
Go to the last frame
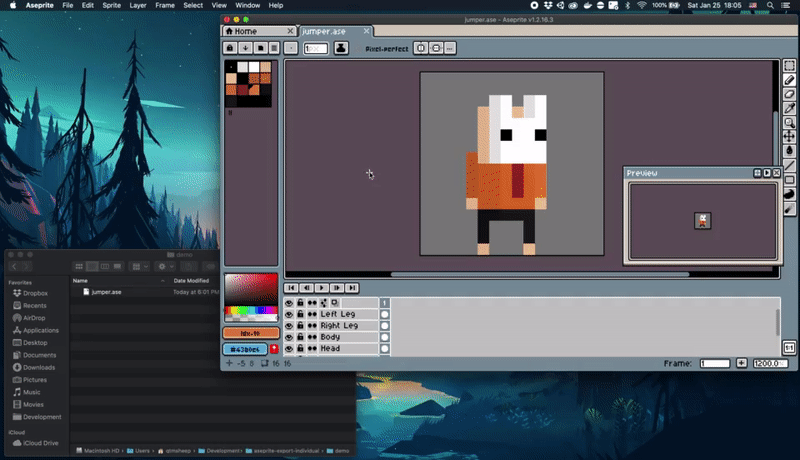click(x=352, y=288)
